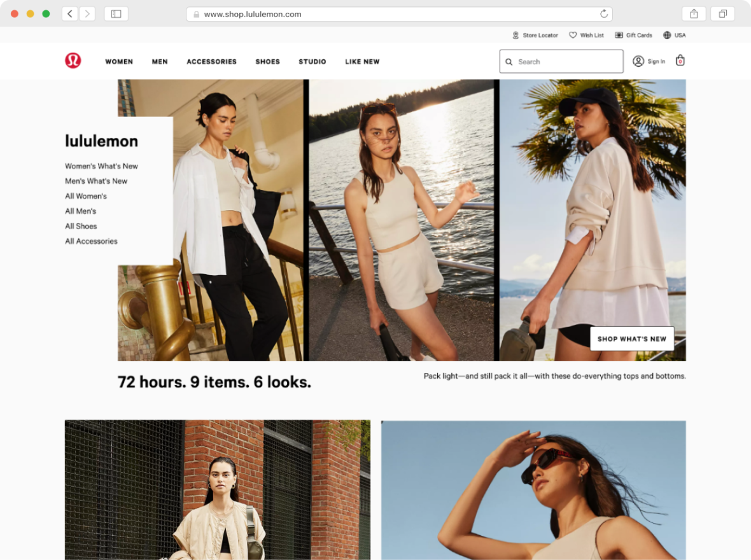The height and width of the screenshot is (560, 751).
Task: Open the Men's What's New link
Action: click(x=96, y=181)
